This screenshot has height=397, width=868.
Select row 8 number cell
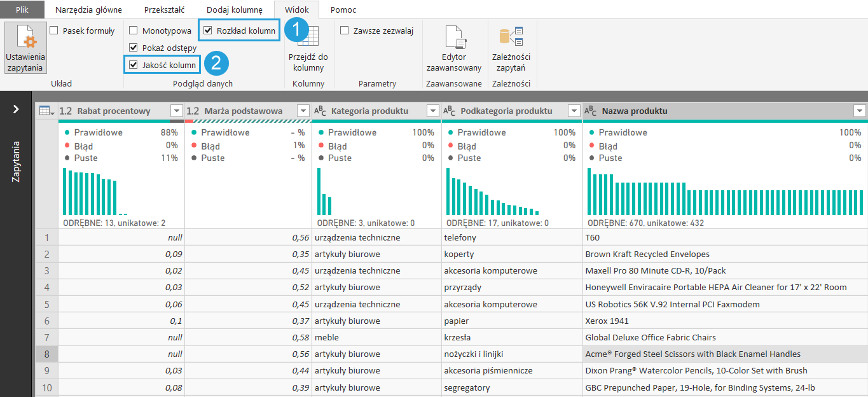[x=46, y=354]
